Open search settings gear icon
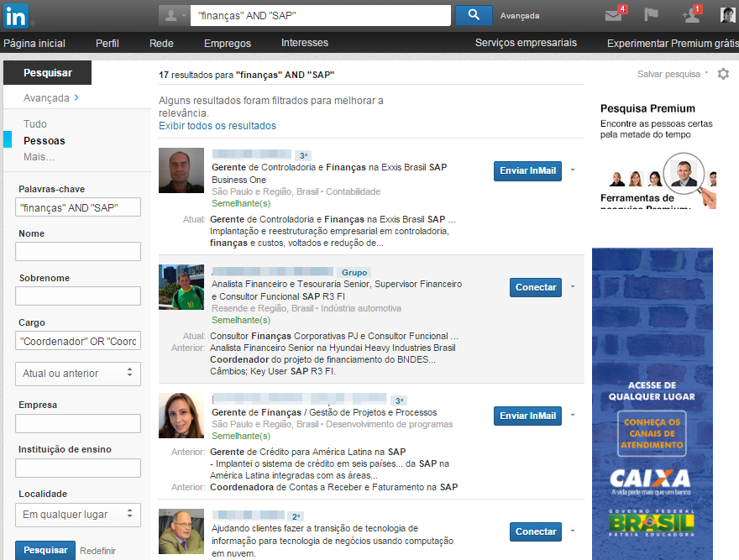This screenshot has width=739, height=560. pyautogui.click(x=723, y=74)
